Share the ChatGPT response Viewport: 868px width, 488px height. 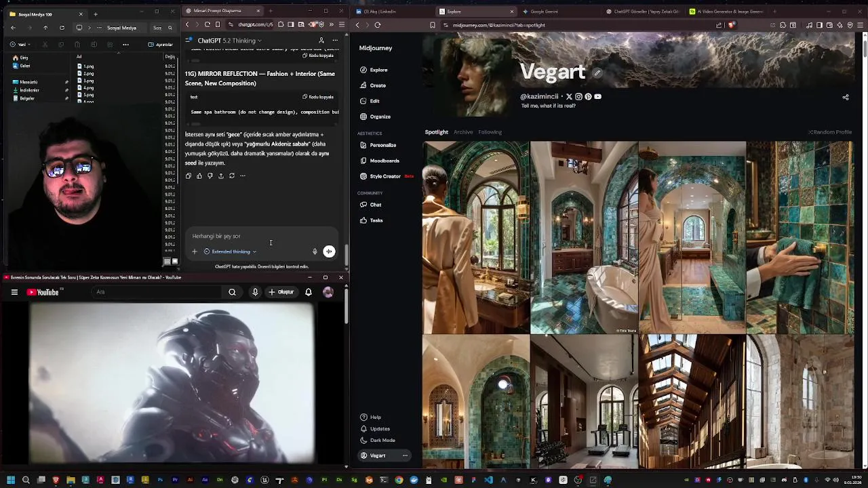[x=220, y=176]
